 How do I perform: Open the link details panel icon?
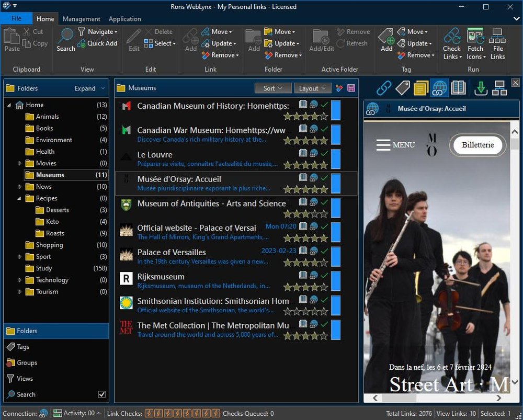tap(384, 88)
